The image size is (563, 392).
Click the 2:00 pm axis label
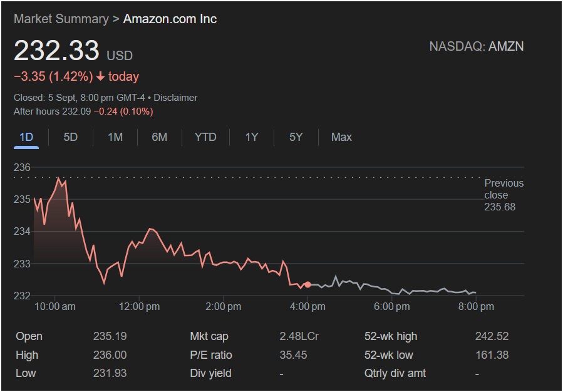224,307
